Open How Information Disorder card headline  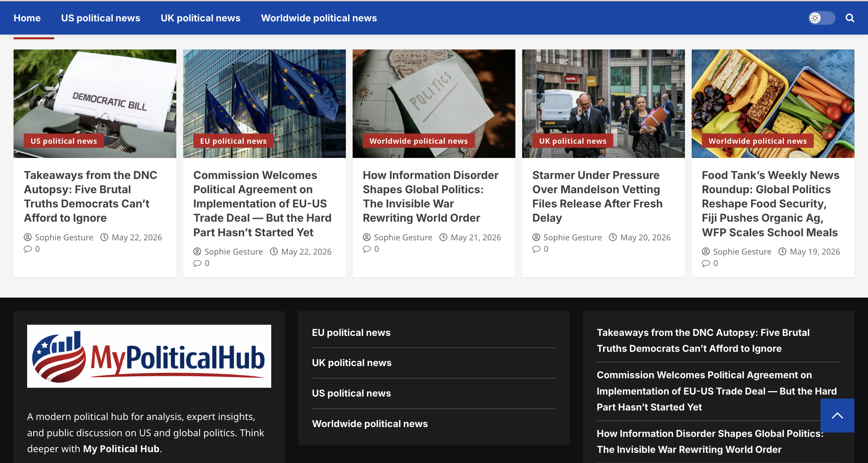[431, 197]
